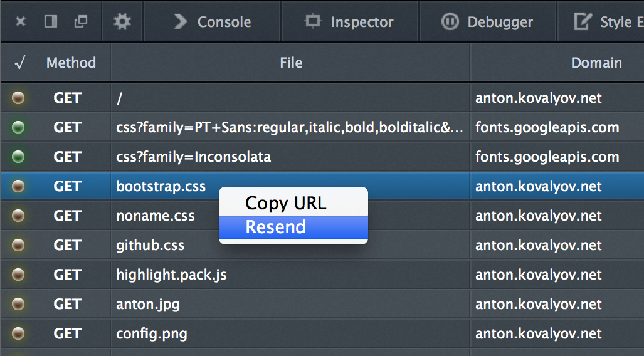Click the green status dot for css?family=Inconsolata
644x356 pixels.
click(19, 157)
